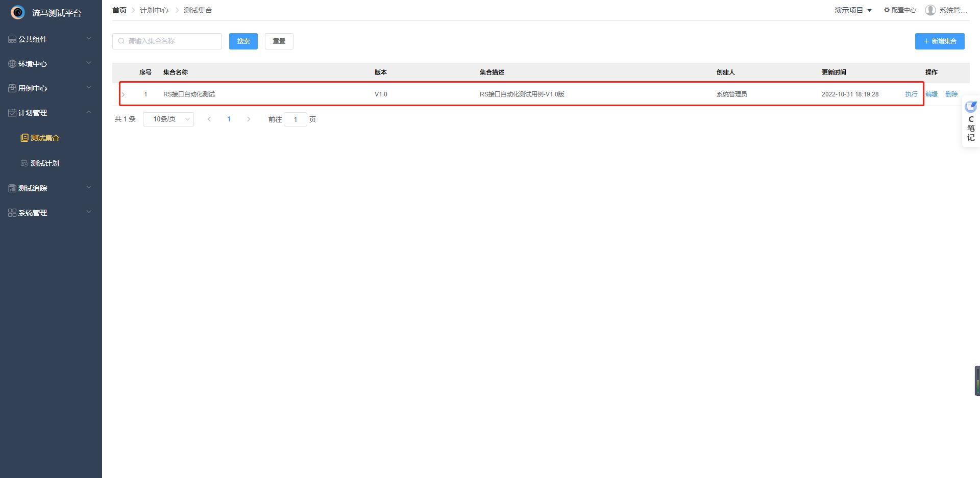
Task: Open the 演示项目 project dropdown
Action: pyautogui.click(x=853, y=10)
